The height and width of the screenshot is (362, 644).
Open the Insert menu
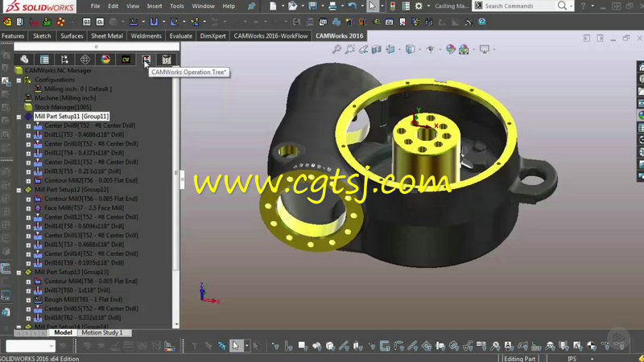point(155,6)
